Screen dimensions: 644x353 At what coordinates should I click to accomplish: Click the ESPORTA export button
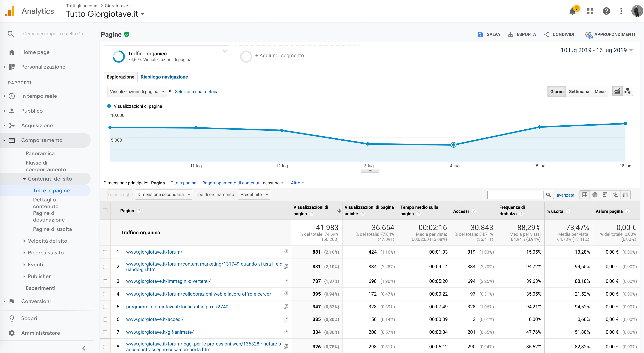point(522,34)
